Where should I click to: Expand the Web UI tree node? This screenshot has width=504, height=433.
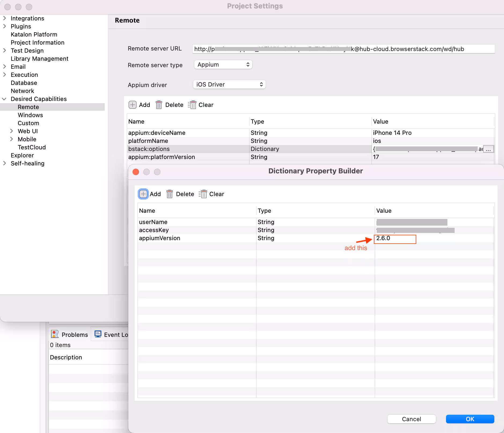click(x=12, y=131)
